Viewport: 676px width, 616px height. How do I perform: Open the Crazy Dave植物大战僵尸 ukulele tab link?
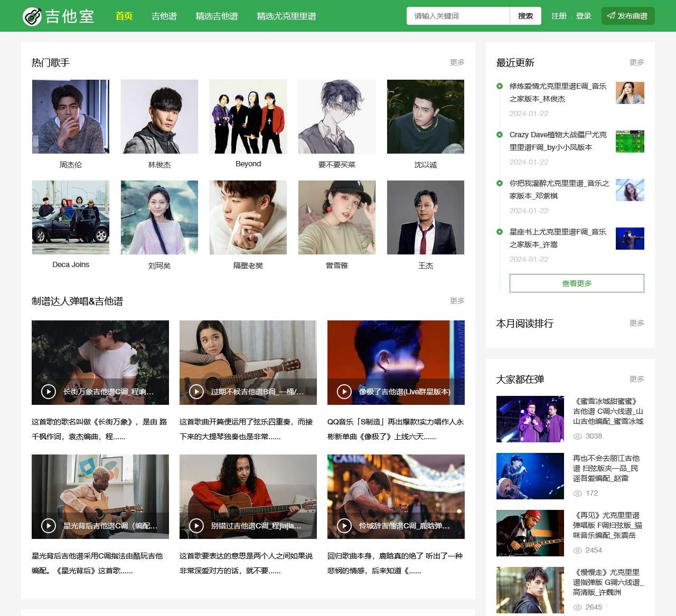558,141
